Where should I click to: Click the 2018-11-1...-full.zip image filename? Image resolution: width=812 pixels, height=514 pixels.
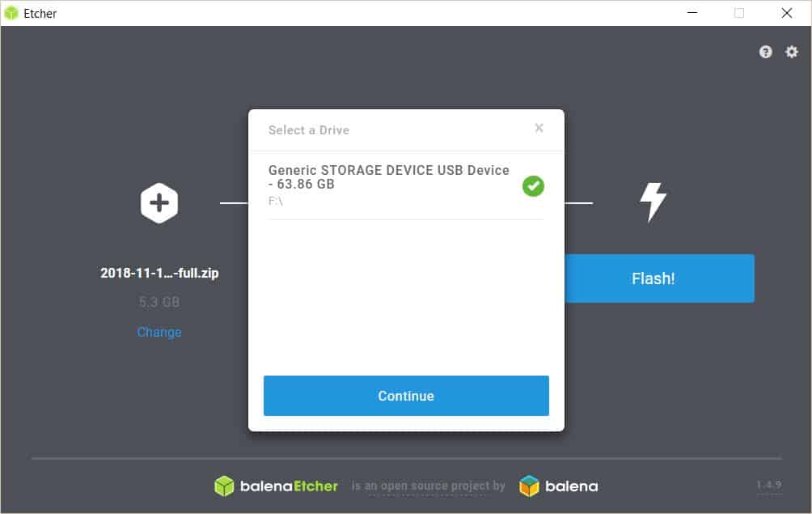[159, 273]
